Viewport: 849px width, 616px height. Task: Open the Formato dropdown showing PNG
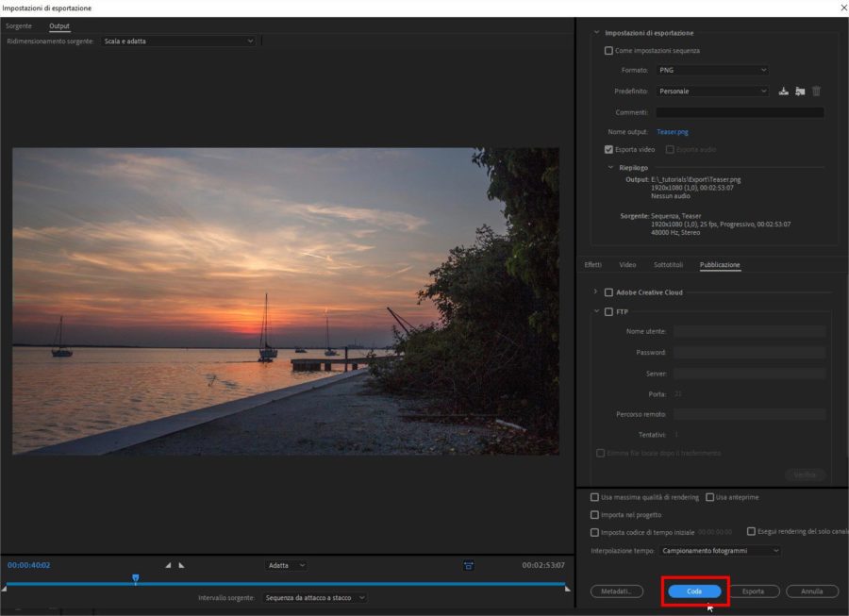click(x=712, y=70)
